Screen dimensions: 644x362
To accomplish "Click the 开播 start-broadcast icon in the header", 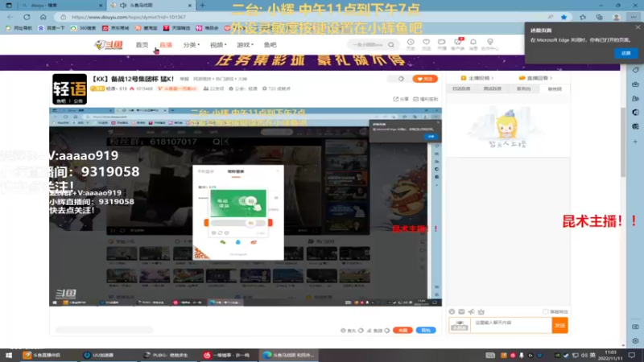I will [441, 44].
